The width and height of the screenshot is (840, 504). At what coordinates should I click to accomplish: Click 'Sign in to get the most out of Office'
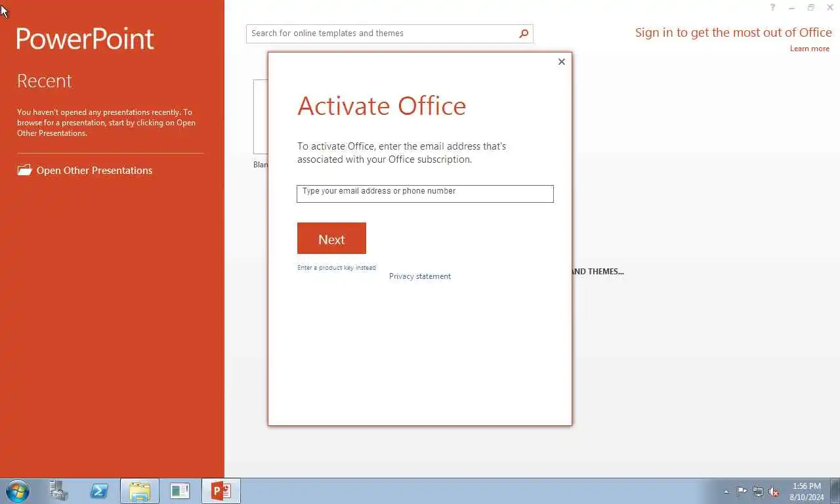click(733, 33)
